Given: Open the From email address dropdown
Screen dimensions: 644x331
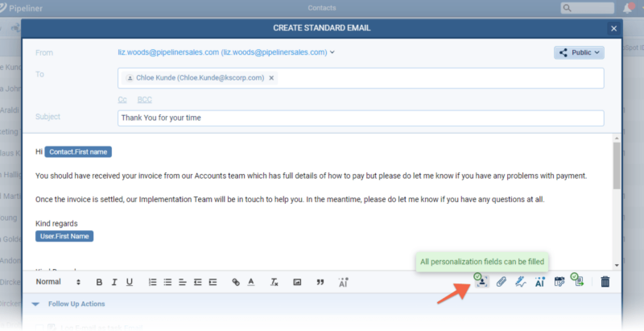Looking at the screenshot, I should (x=332, y=52).
